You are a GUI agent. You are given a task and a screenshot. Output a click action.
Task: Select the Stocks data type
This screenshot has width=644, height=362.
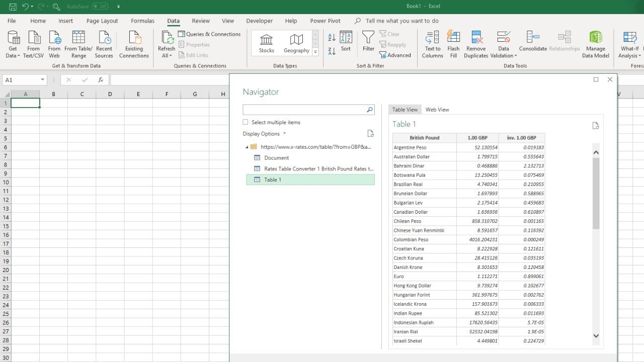tap(266, 44)
